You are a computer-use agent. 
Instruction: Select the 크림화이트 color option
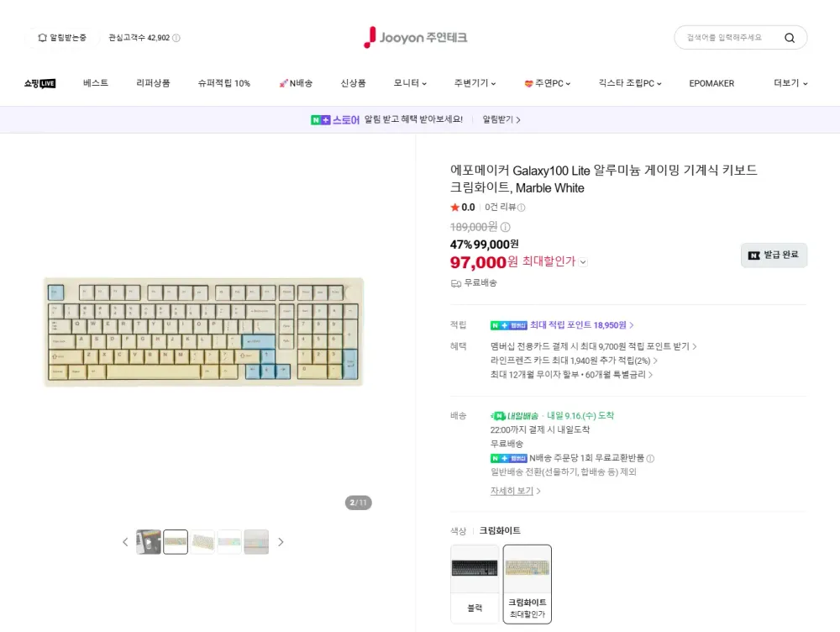pos(528,584)
